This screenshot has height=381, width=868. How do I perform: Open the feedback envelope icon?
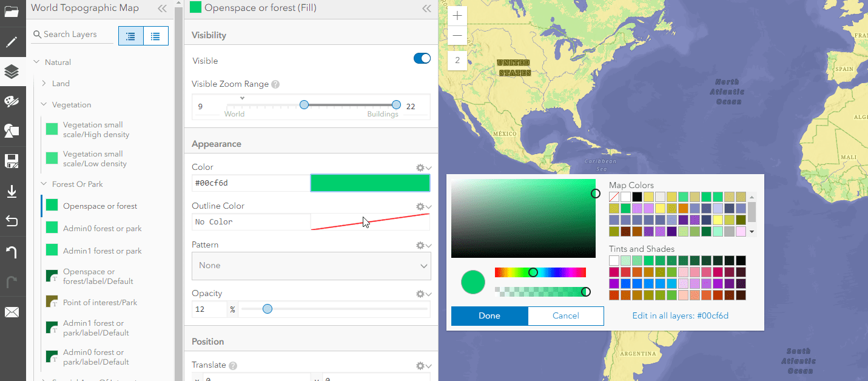tap(13, 312)
